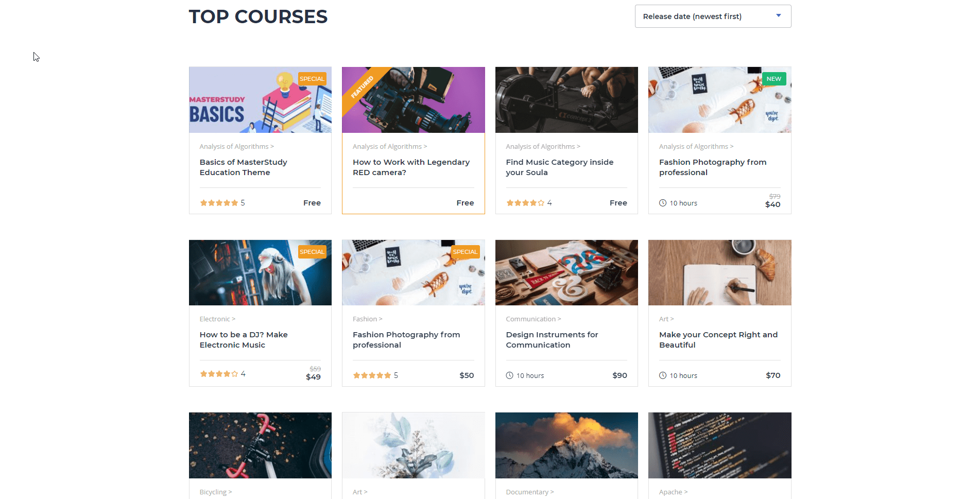Click the rowing machine course thumbnail
This screenshot has height=499, width=980.
pyautogui.click(x=566, y=100)
